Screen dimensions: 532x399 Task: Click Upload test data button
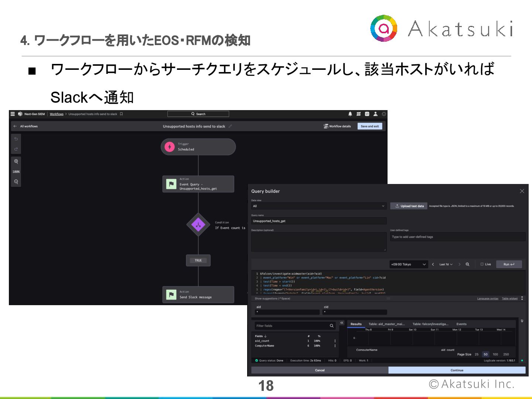409,206
